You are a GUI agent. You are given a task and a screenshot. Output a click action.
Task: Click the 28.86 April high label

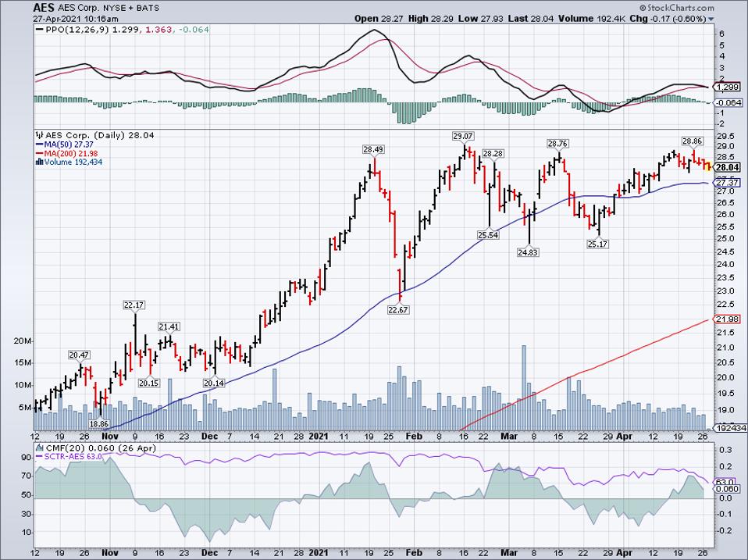tap(693, 141)
